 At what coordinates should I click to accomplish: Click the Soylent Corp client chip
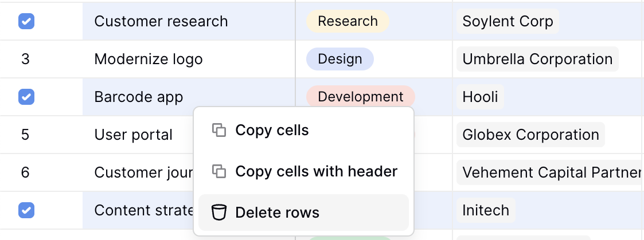[508, 21]
